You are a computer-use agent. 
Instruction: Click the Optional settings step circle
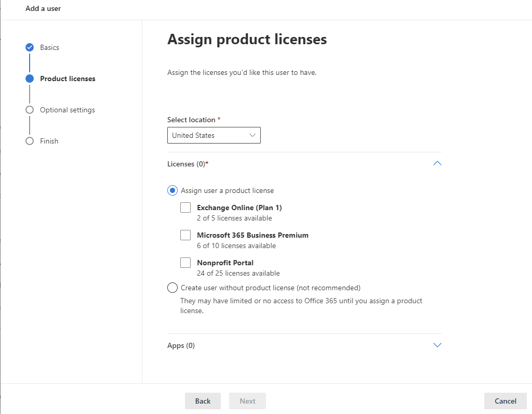[x=30, y=110]
